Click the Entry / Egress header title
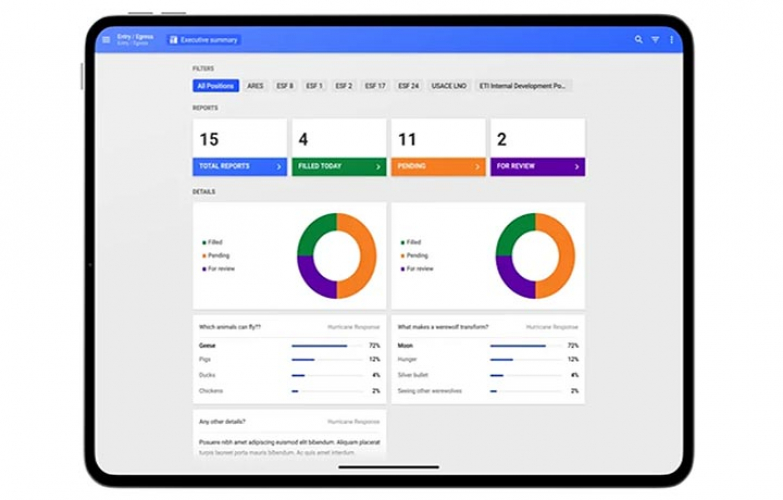 pos(135,37)
